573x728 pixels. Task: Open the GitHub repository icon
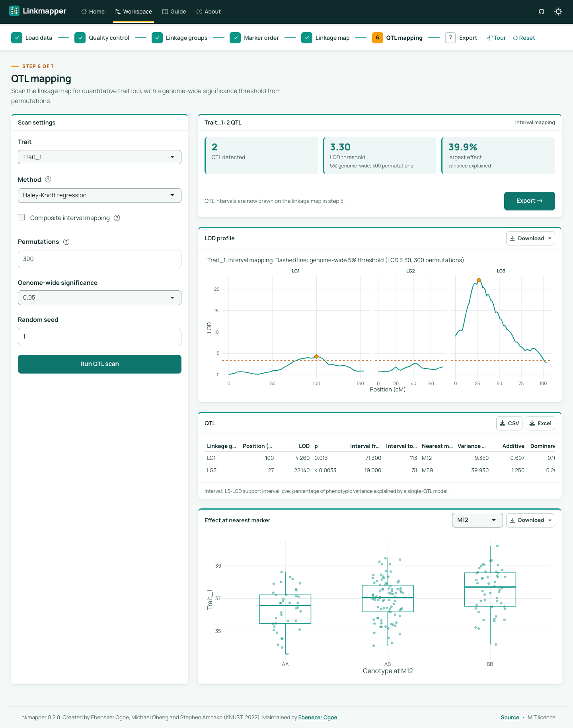[x=542, y=12]
